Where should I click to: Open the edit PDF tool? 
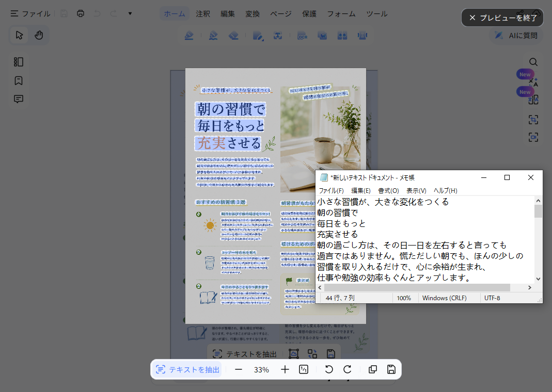coord(258,36)
